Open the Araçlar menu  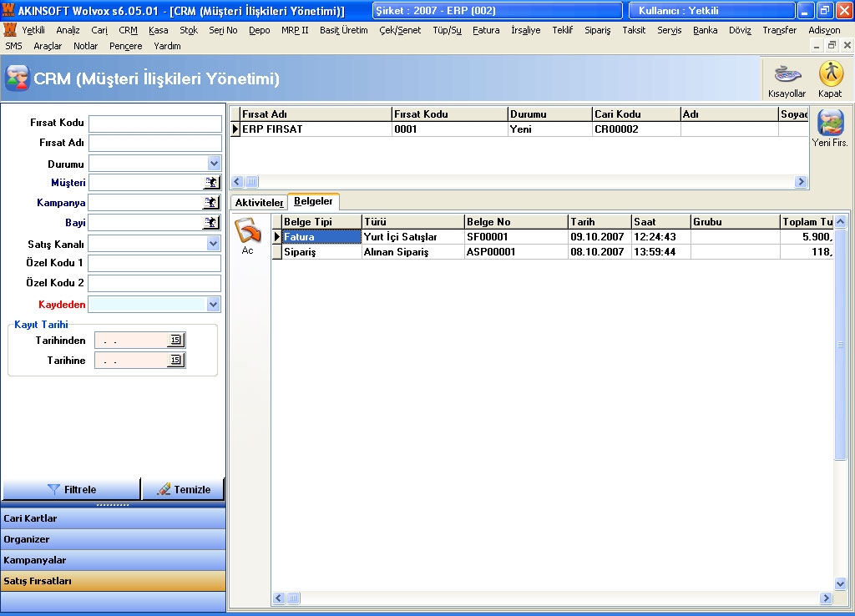pyautogui.click(x=48, y=46)
